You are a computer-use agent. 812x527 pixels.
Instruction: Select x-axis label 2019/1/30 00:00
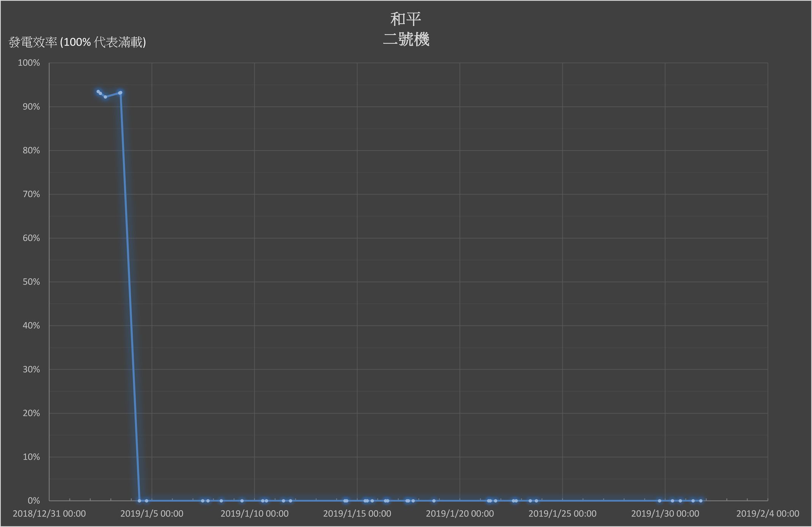[665, 514]
